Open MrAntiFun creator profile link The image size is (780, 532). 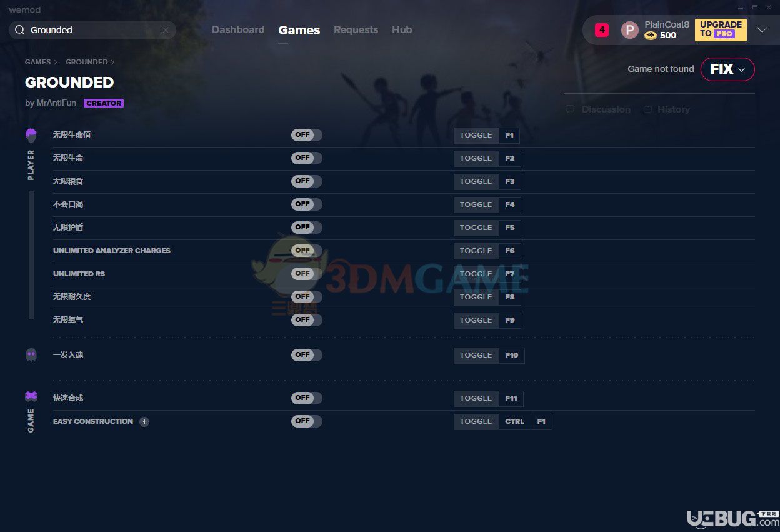56,103
